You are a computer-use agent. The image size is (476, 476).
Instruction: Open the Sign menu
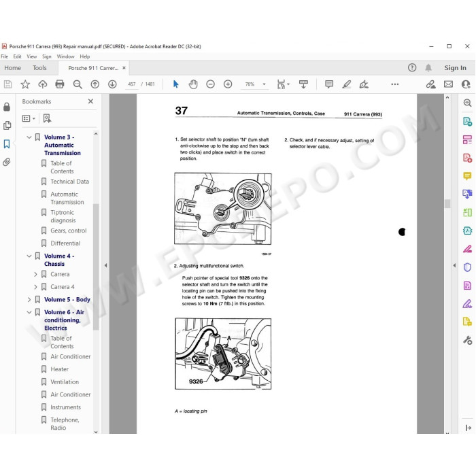click(46, 56)
